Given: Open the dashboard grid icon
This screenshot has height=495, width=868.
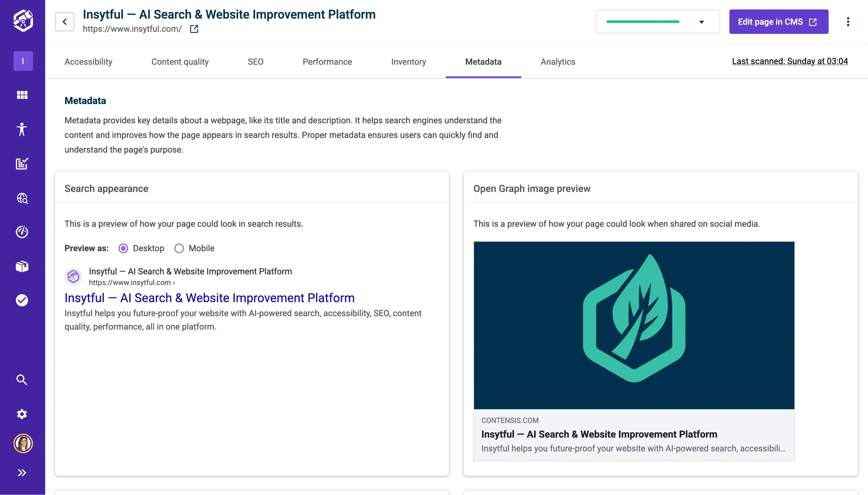Looking at the screenshot, I should (23, 95).
